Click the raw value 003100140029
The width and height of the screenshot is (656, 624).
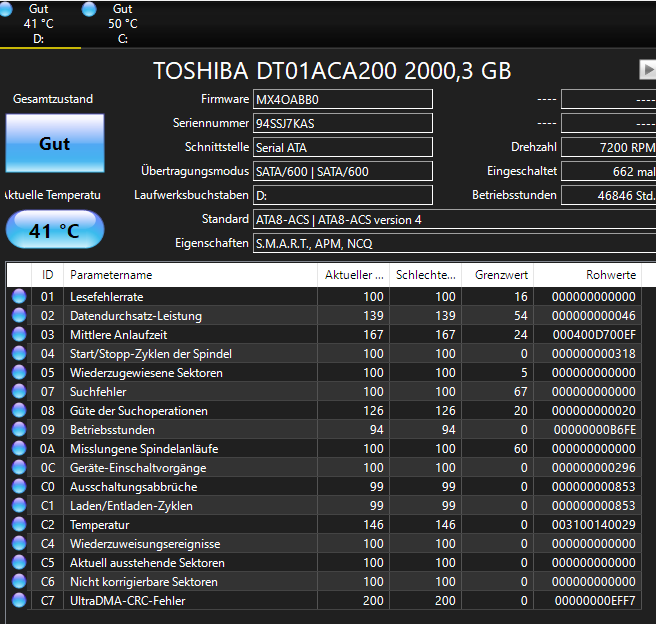[x=594, y=524]
